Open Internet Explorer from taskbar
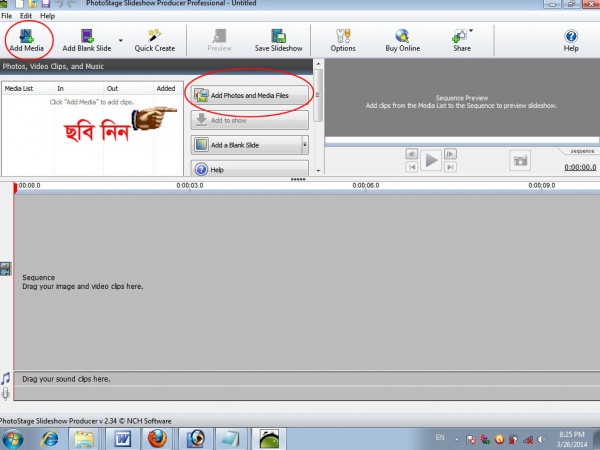This screenshot has height=450, width=600. click(x=50, y=439)
